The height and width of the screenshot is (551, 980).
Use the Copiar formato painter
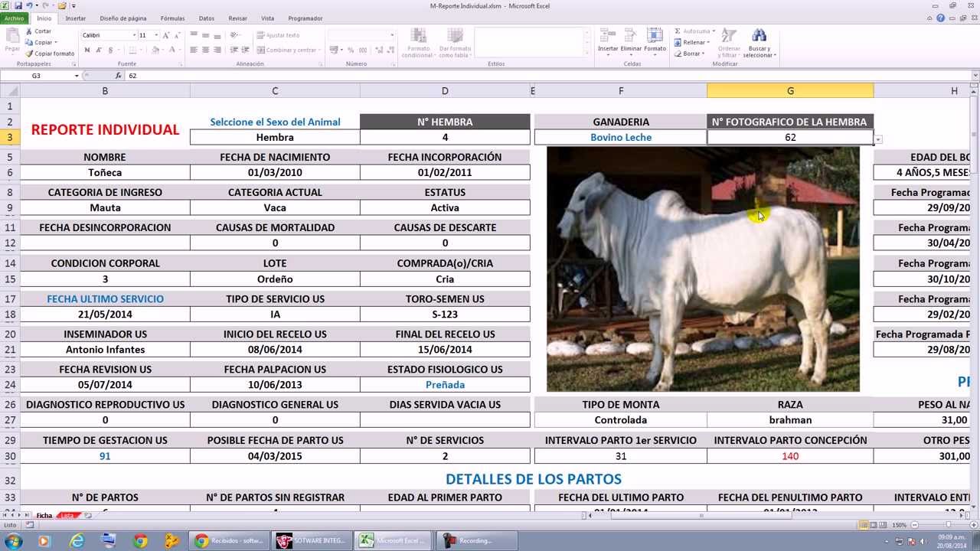click(x=50, y=54)
